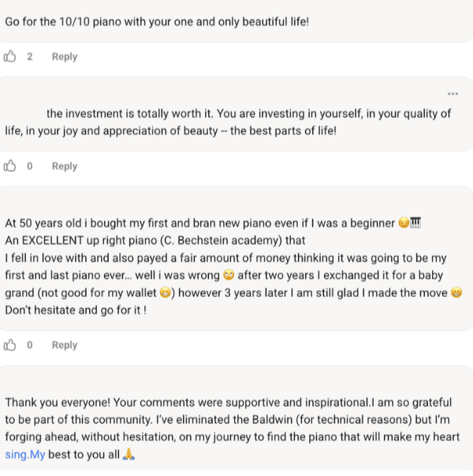Select the "Thank you everyone!" comment bubble
This screenshot has height=476, width=473.
(236, 421)
